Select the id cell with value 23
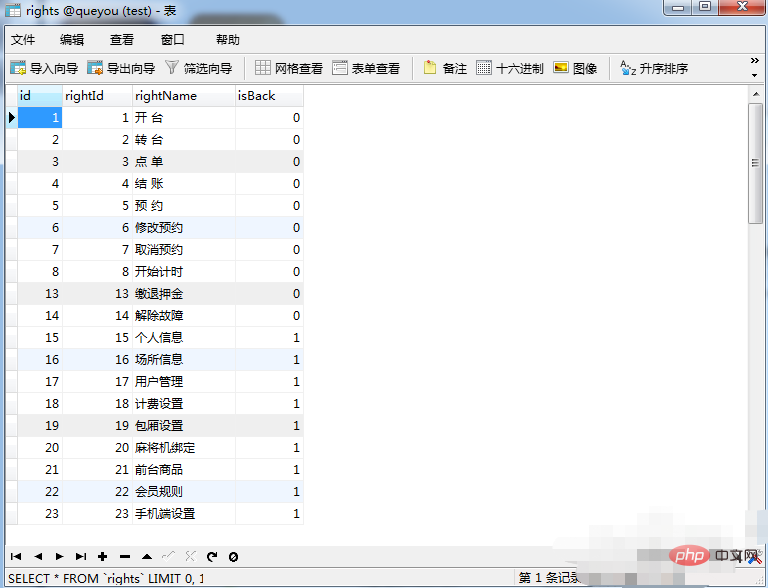This screenshot has height=588, width=768. point(40,514)
